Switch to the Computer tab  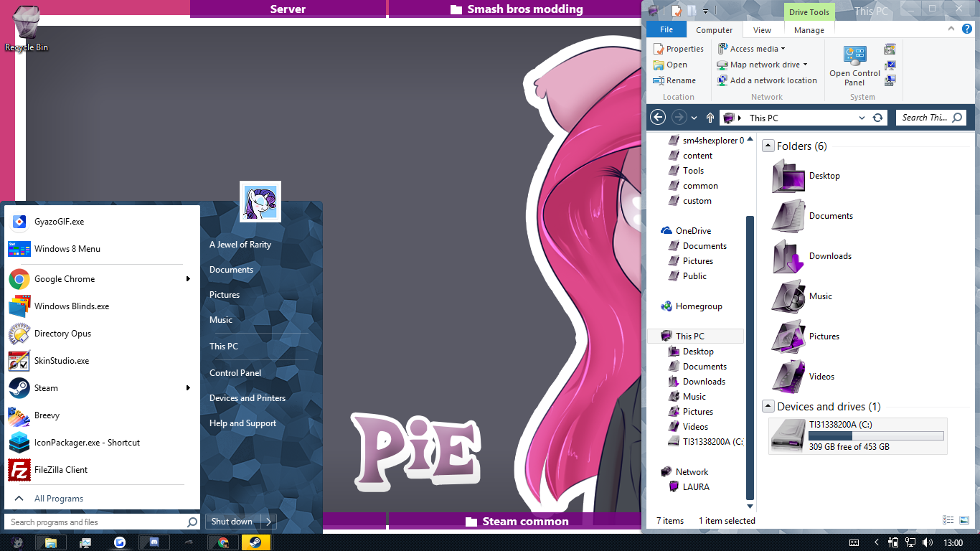(715, 30)
